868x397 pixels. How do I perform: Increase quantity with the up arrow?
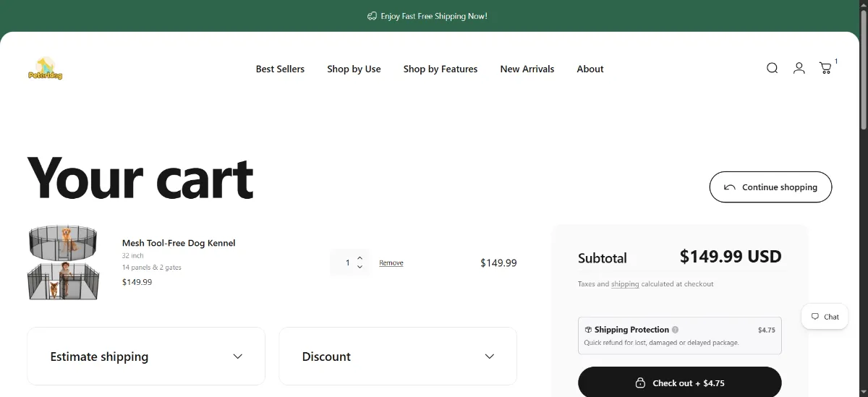[x=359, y=258]
